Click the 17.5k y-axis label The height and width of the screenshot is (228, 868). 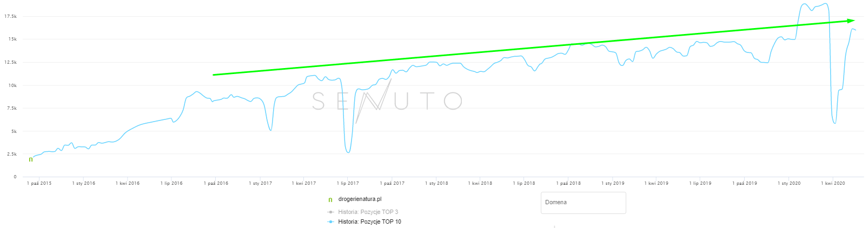[x=10, y=17]
